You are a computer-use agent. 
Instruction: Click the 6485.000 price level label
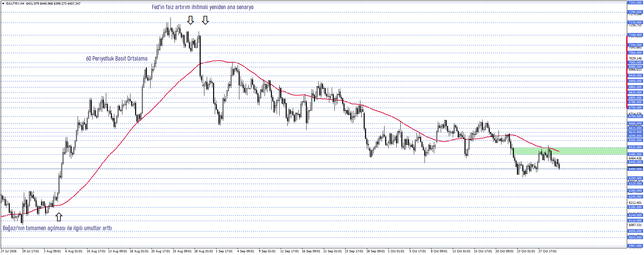tap(635, 154)
